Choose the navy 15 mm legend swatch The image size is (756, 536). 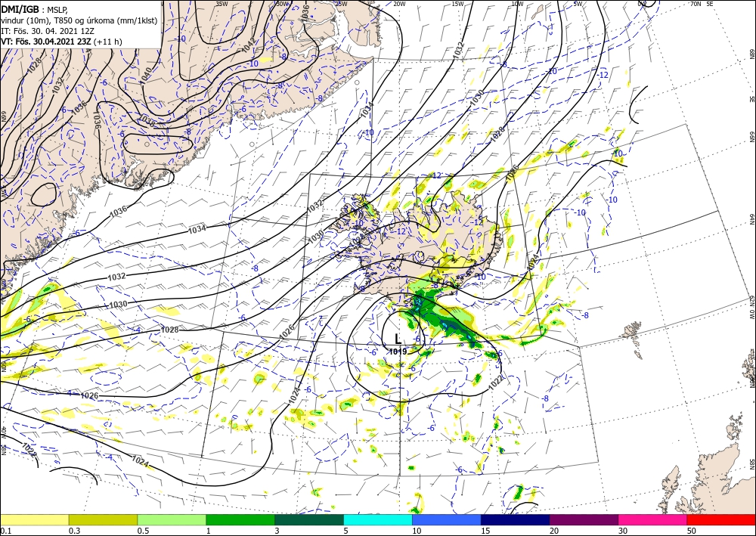tap(516, 519)
